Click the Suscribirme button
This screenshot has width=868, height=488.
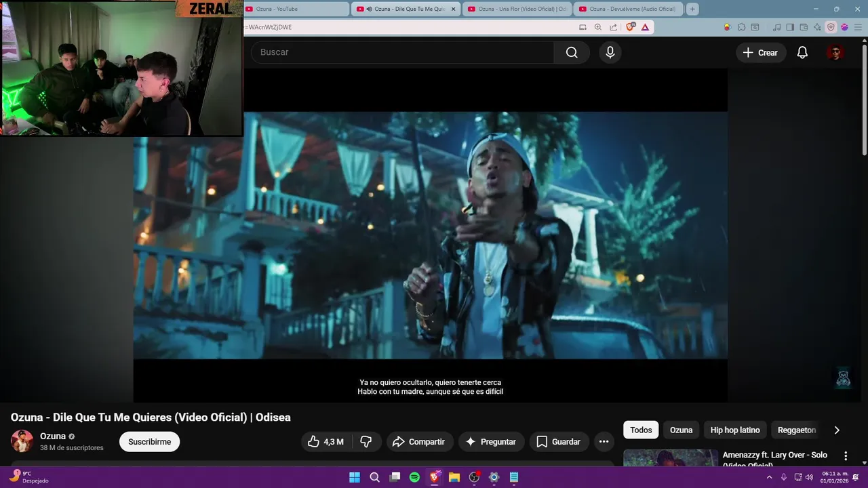click(x=149, y=441)
